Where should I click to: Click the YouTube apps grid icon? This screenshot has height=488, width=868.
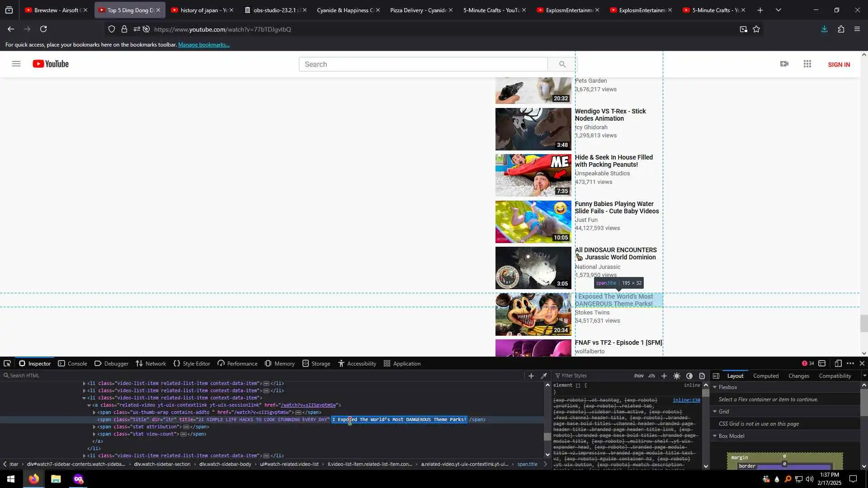(x=807, y=64)
